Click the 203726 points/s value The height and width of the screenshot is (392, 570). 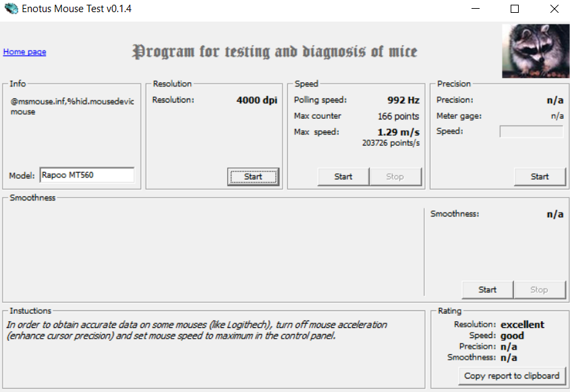point(391,143)
